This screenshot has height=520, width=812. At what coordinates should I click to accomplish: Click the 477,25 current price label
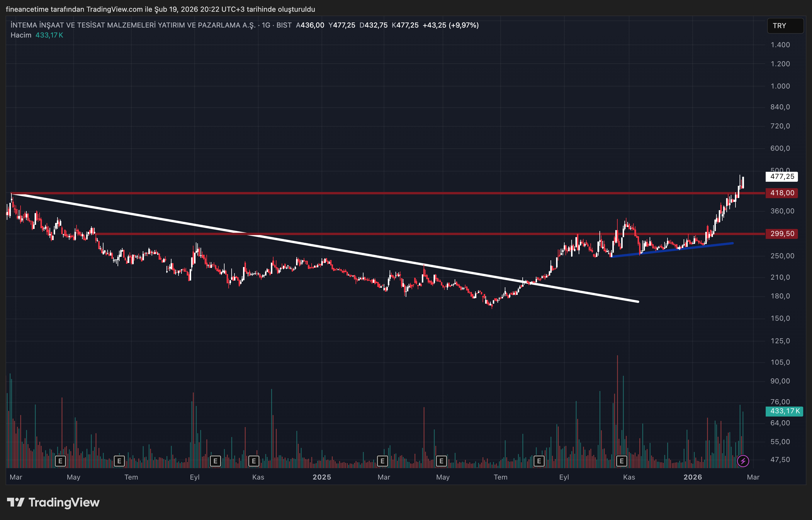[x=782, y=176]
